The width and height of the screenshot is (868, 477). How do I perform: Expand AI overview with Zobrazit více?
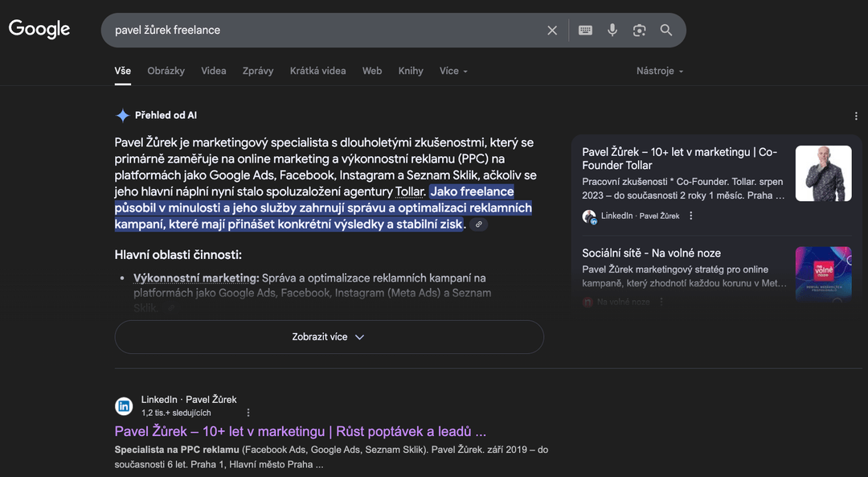click(329, 337)
